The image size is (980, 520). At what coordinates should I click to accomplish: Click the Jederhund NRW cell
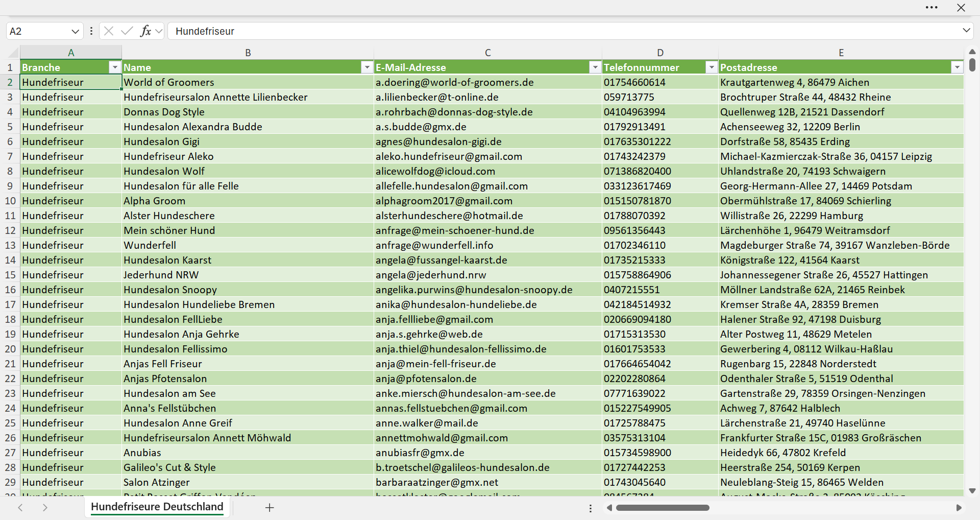click(248, 275)
